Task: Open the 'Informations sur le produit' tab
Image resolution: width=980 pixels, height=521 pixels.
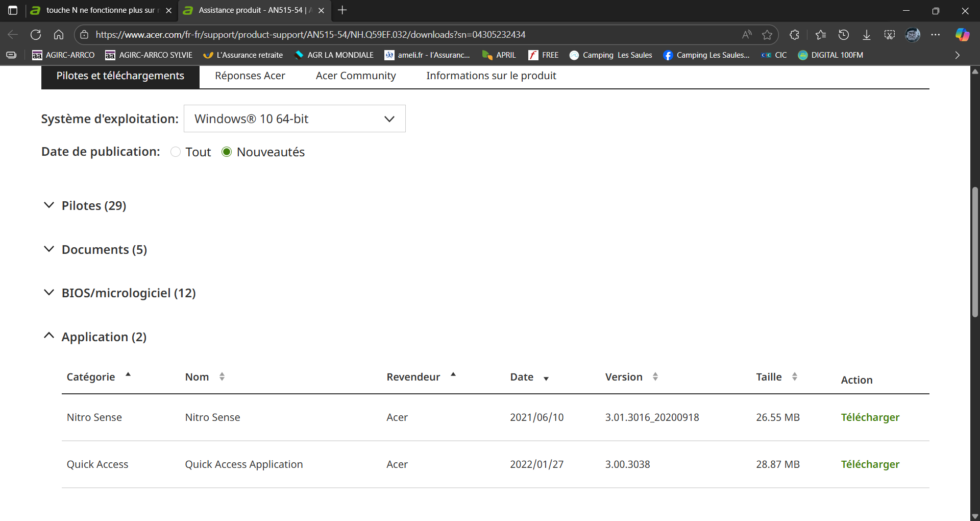Action: point(491,76)
